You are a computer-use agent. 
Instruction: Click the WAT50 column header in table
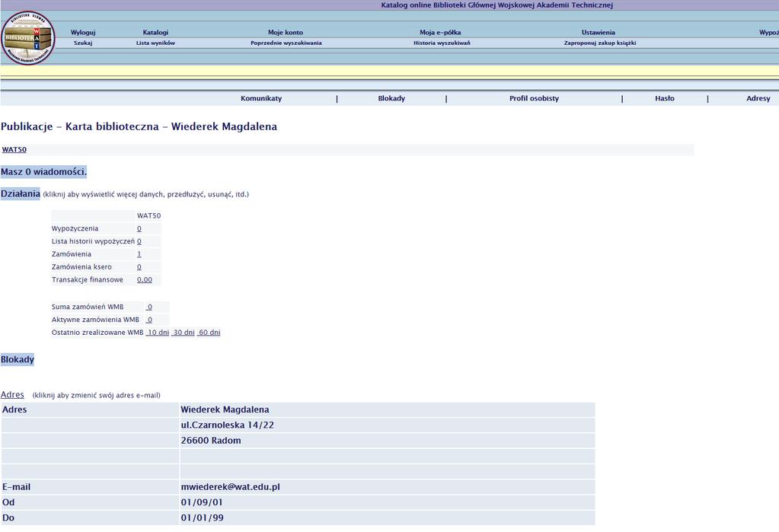point(149,215)
